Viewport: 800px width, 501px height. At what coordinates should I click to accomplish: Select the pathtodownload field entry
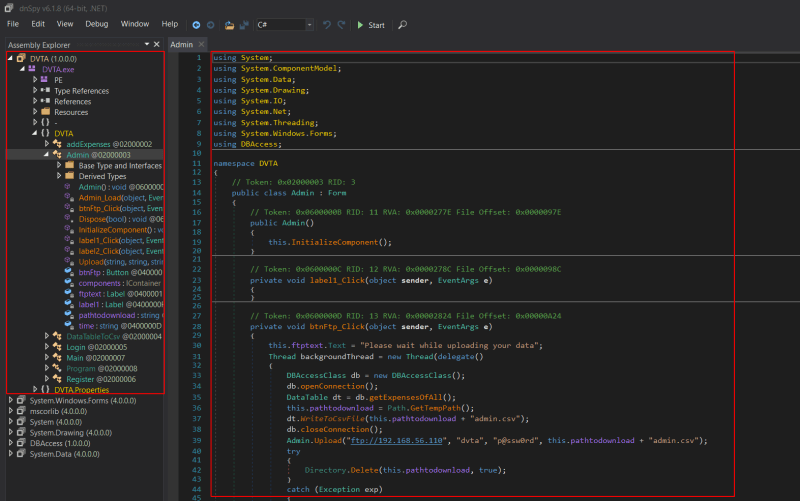coord(121,315)
